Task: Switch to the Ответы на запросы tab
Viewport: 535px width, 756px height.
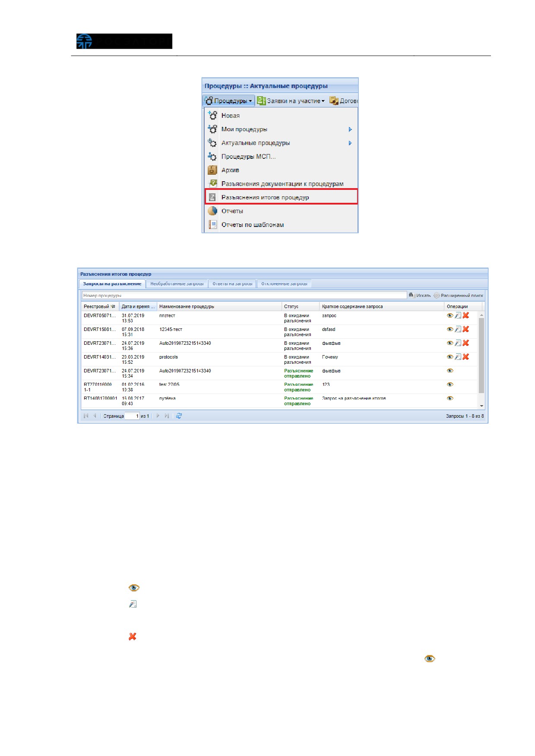Action: tap(232, 284)
